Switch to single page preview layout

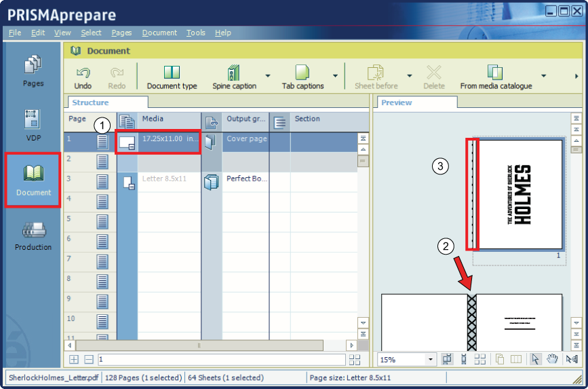pyautogui.click(x=464, y=359)
